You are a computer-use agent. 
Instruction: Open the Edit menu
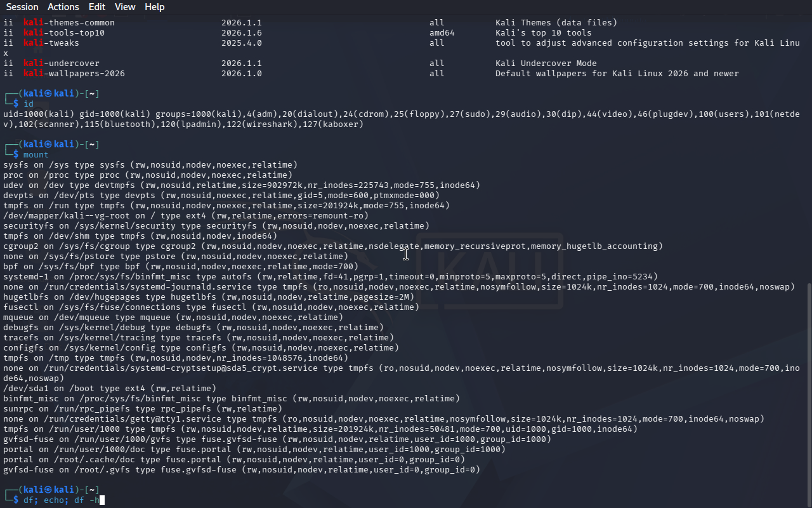(97, 7)
